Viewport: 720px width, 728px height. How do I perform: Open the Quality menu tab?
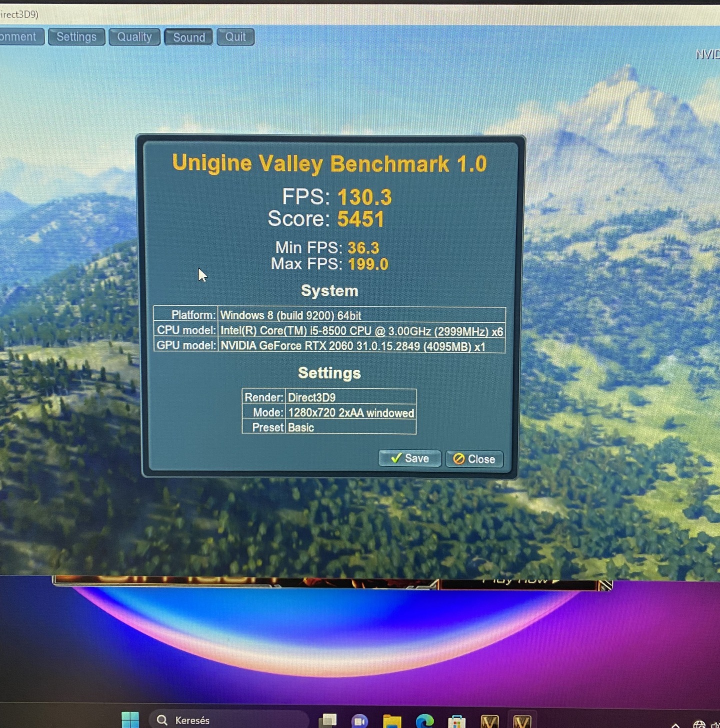click(134, 37)
